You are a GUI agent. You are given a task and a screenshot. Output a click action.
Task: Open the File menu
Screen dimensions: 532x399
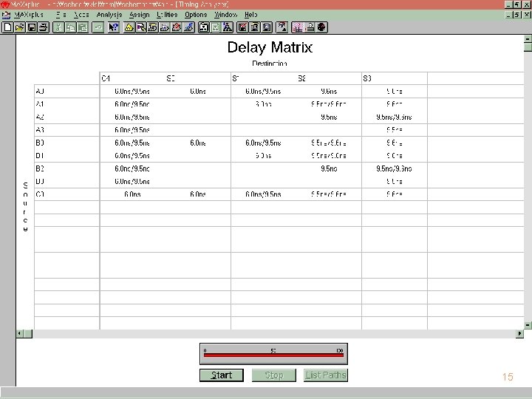coord(61,15)
